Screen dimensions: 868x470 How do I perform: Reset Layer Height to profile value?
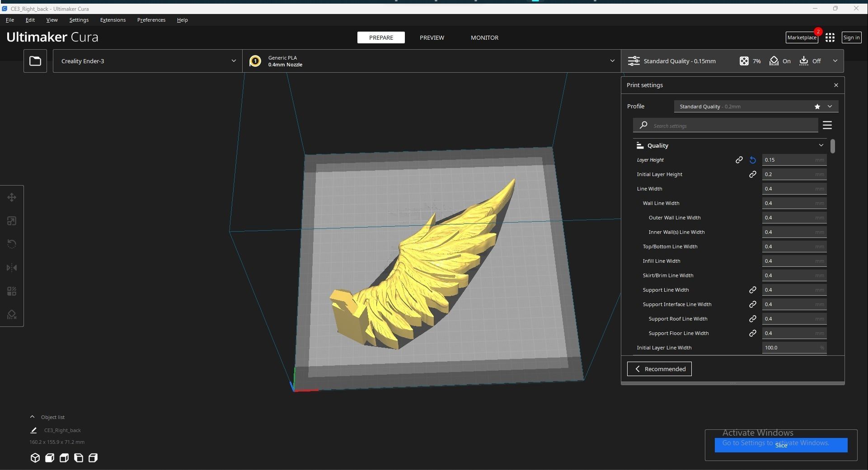click(753, 160)
